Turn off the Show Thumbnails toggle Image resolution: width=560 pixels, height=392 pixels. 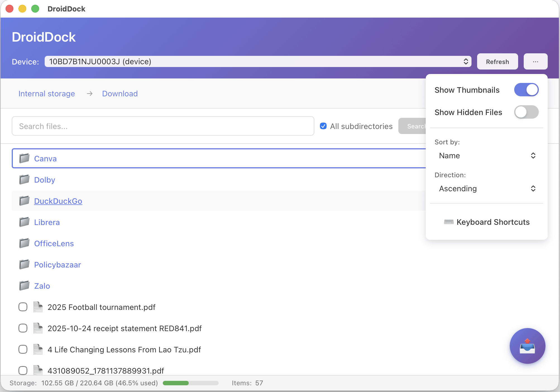click(x=526, y=90)
